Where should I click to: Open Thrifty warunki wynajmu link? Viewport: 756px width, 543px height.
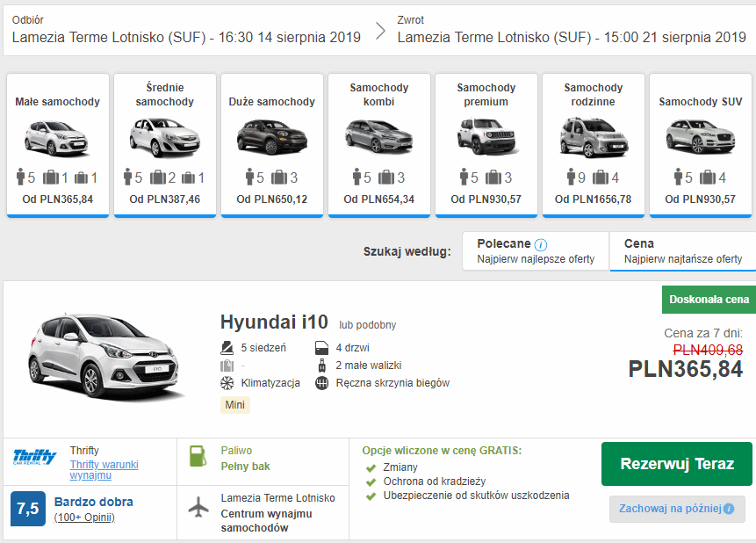click(x=104, y=470)
